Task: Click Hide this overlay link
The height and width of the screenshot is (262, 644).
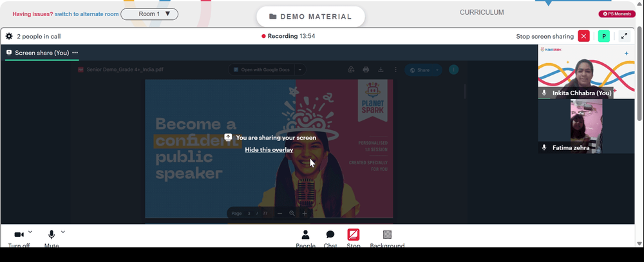Action: (x=269, y=149)
